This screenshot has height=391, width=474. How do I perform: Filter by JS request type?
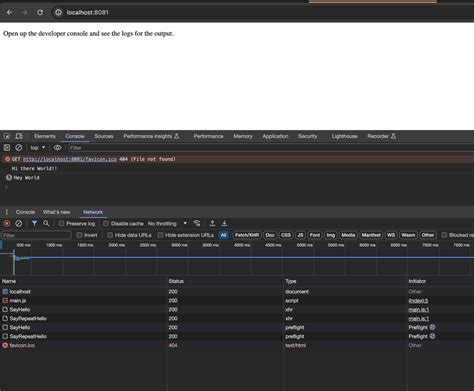300,235
